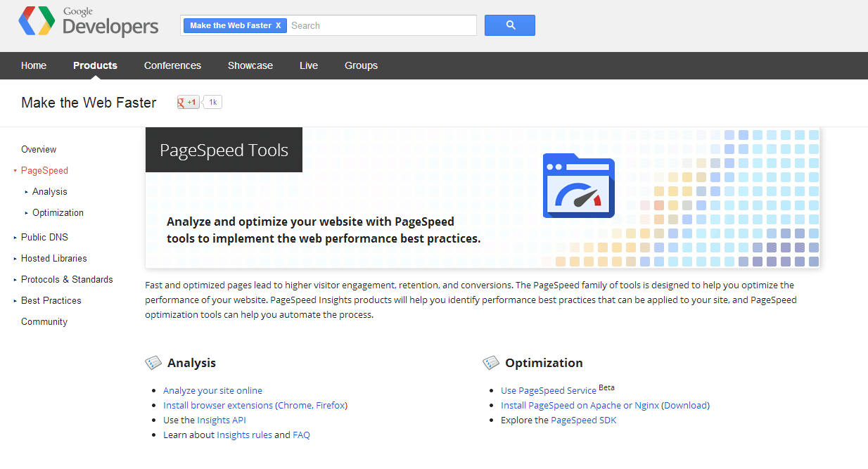The image size is (868, 469).
Task: Select Overview in the sidebar
Action: [39, 149]
